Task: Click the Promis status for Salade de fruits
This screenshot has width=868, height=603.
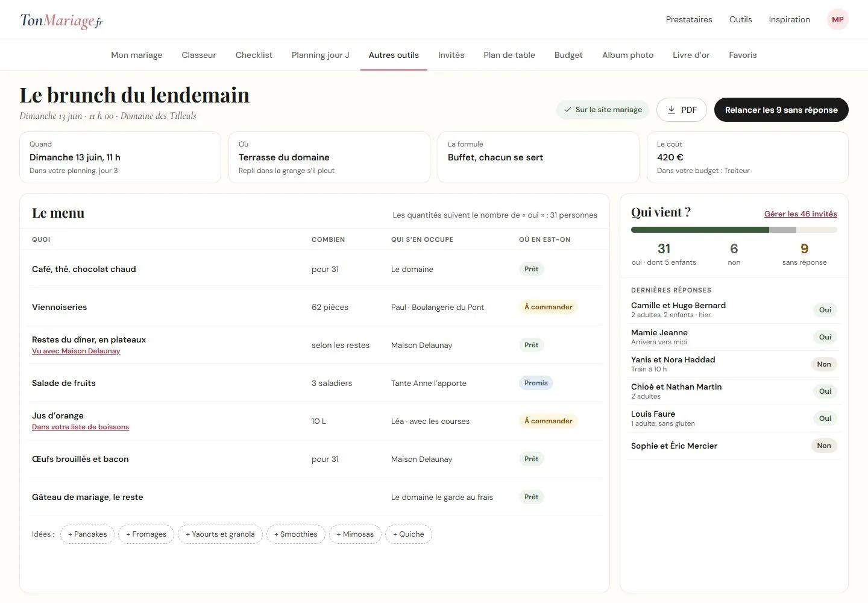Action: (x=536, y=383)
